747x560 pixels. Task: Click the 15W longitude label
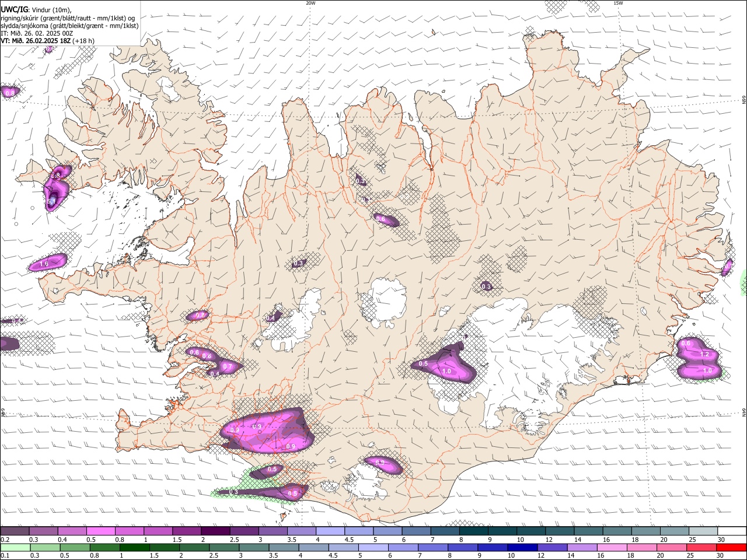(618, 3)
